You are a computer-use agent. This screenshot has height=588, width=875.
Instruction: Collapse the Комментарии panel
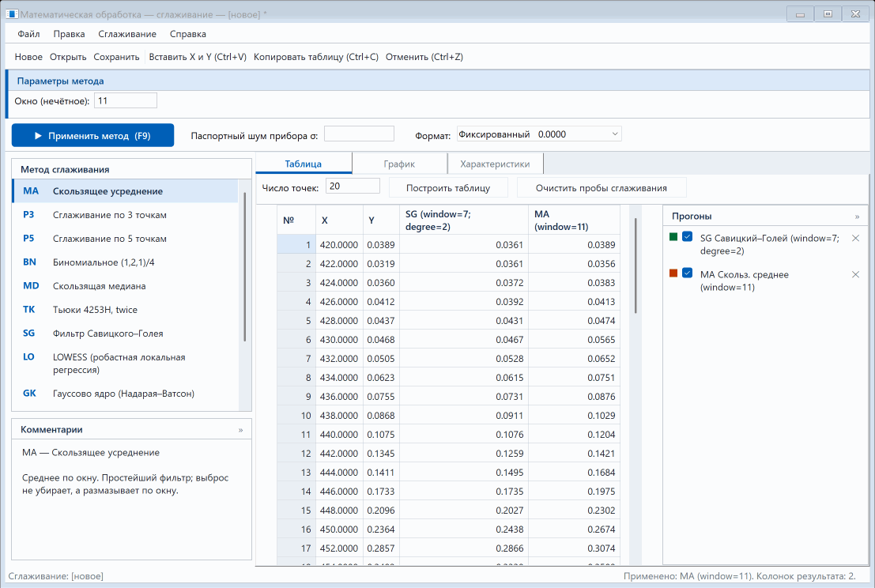click(x=240, y=430)
